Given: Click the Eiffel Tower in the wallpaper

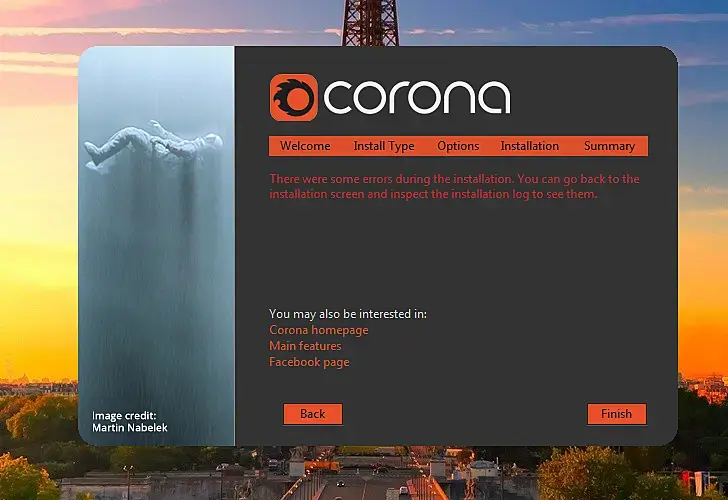Looking at the screenshot, I should tap(370, 23).
